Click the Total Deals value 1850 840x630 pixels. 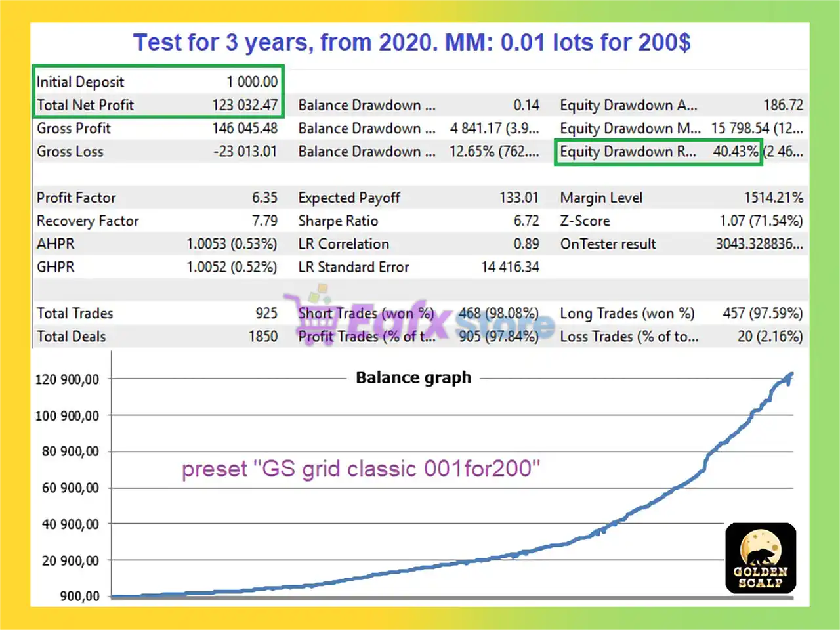[x=262, y=337]
